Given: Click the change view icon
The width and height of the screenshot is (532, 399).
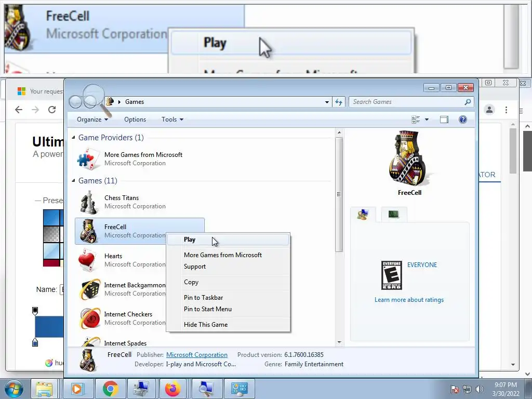Looking at the screenshot, I should [416, 119].
